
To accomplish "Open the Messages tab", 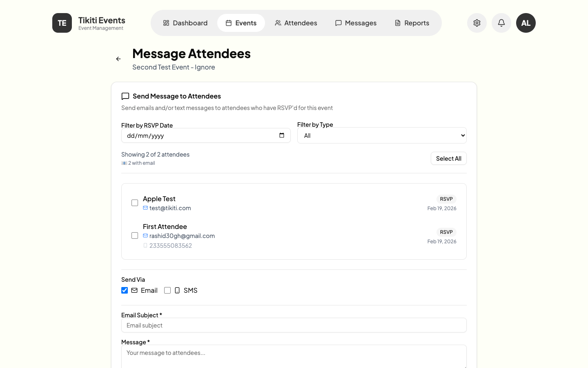I will (356, 23).
